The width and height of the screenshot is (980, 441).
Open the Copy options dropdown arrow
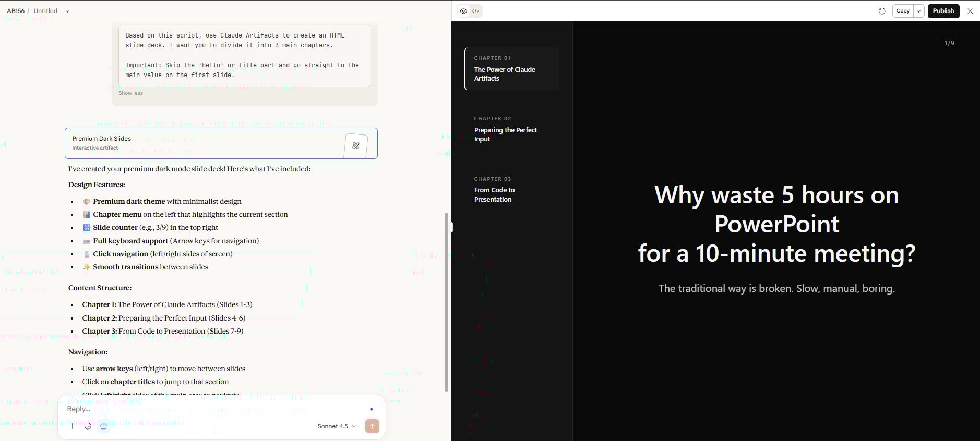click(918, 11)
